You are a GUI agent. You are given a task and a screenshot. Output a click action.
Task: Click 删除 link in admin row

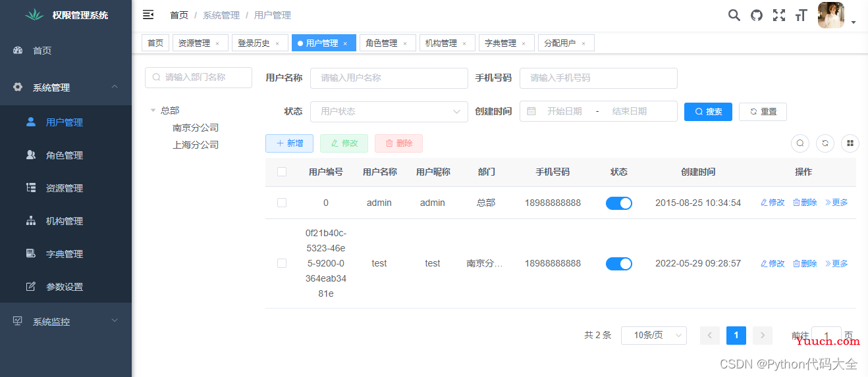pos(805,203)
